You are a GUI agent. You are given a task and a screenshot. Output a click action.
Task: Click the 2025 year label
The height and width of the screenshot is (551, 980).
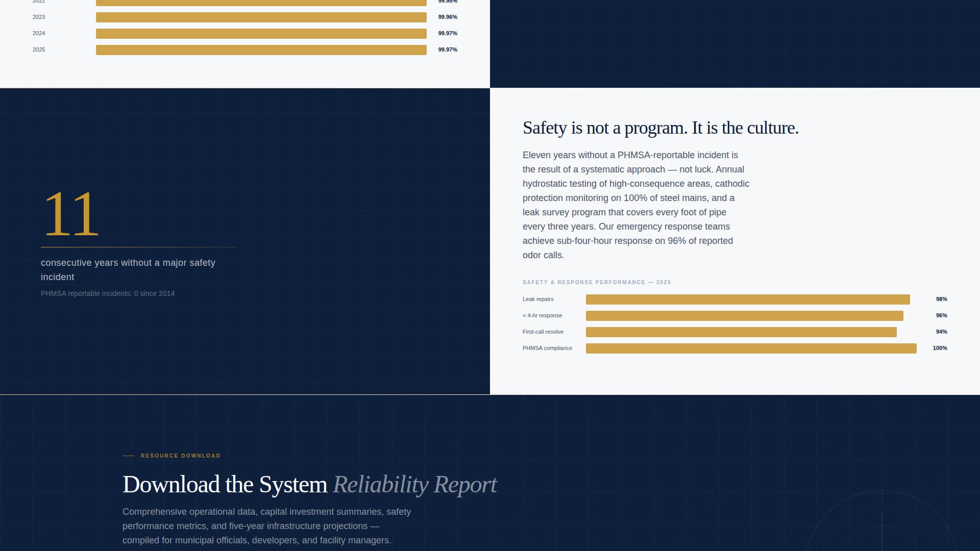[39, 49]
